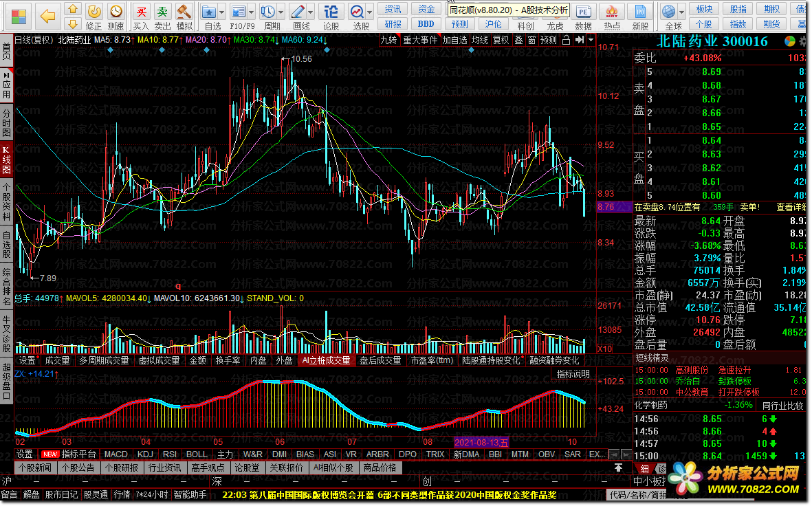Image resolution: width=812 pixels, height=506 pixels.
Task: Click the BBD toolbar button
Action: coord(426,24)
